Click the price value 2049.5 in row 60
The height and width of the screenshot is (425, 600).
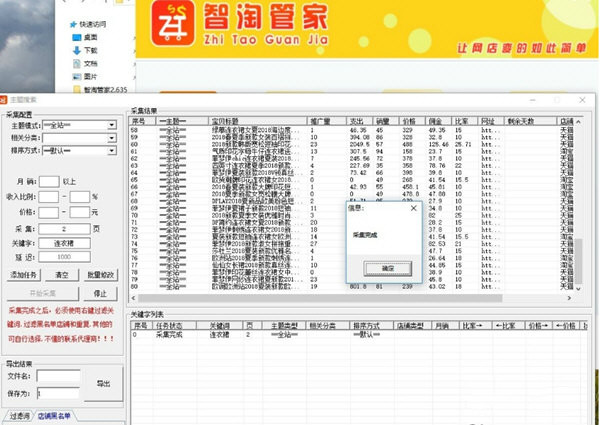pos(359,145)
